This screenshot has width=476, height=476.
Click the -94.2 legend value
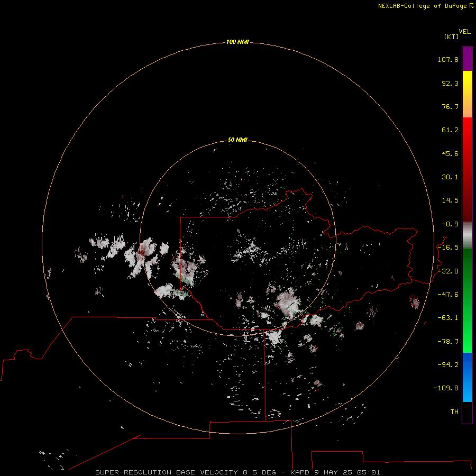(x=448, y=364)
